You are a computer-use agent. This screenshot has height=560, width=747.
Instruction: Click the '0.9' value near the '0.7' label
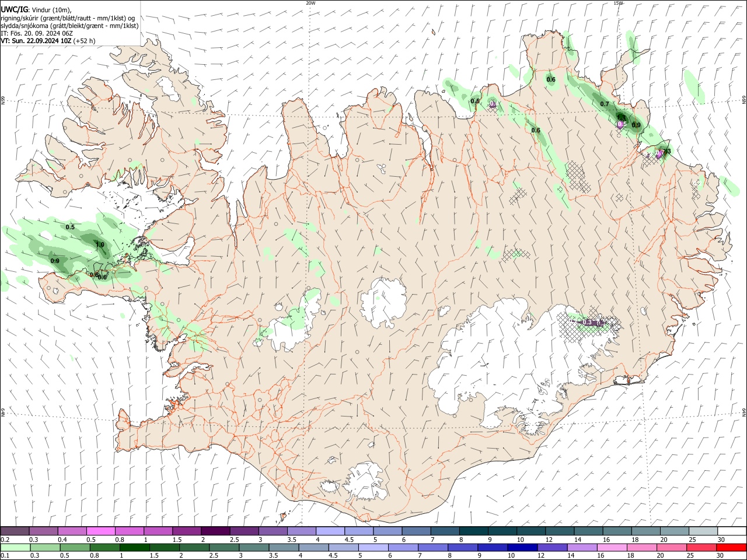point(636,125)
